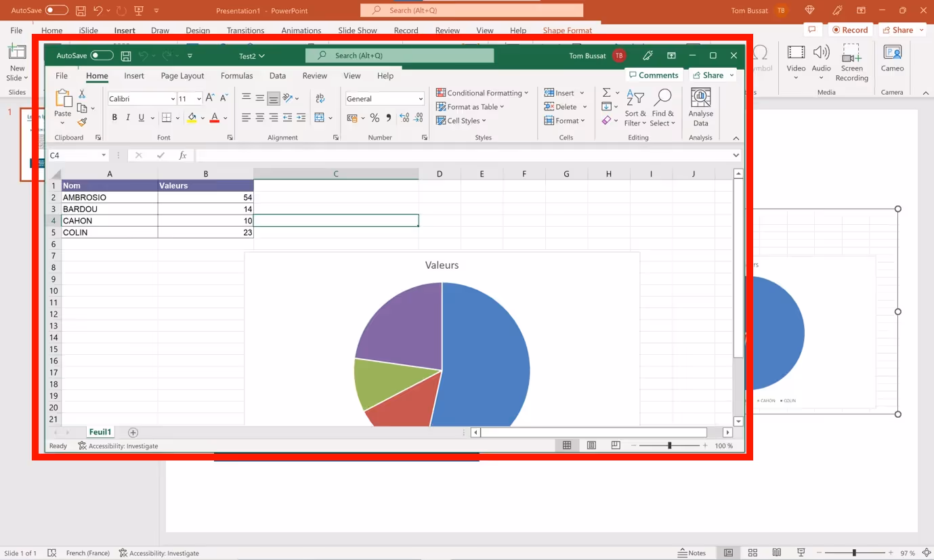Viewport: 934px width, 560px height.
Task: Switch to Excel Page Layout tab
Action: [182, 76]
